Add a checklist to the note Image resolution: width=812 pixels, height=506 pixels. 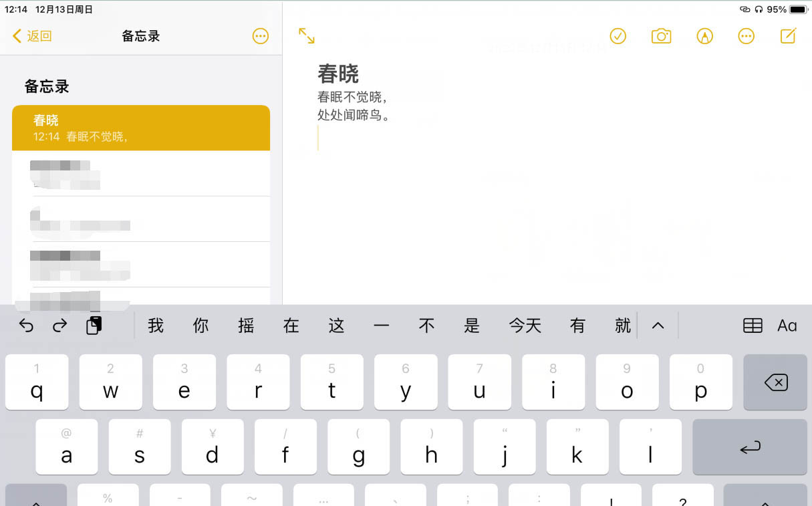pos(618,36)
